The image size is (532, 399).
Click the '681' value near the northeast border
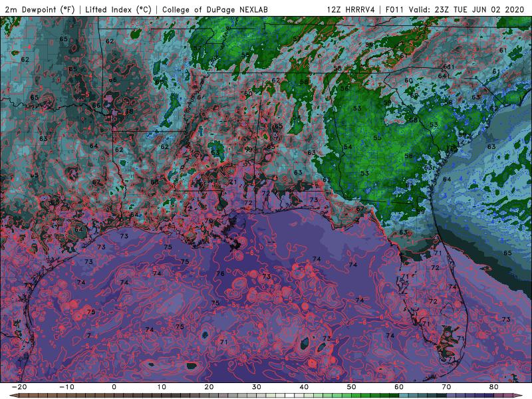[448, 67]
